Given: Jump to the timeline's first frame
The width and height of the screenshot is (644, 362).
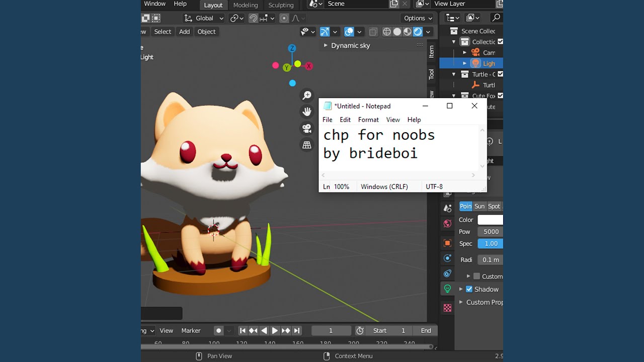Looking at the screenshot, I should [x=243, y=330].
